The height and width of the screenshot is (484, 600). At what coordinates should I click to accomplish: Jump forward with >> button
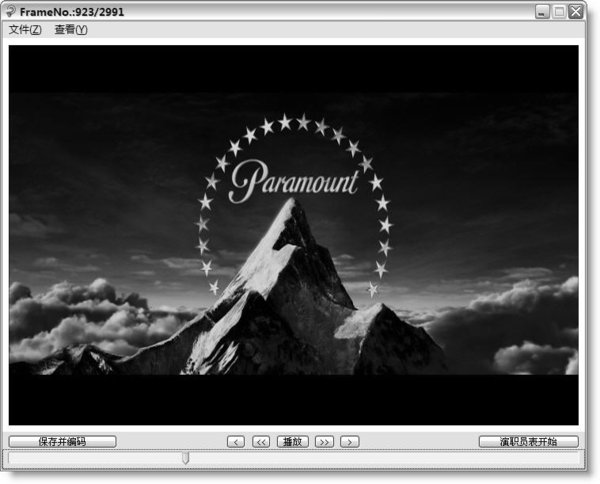pyautogui.click(x=324, y=442)
